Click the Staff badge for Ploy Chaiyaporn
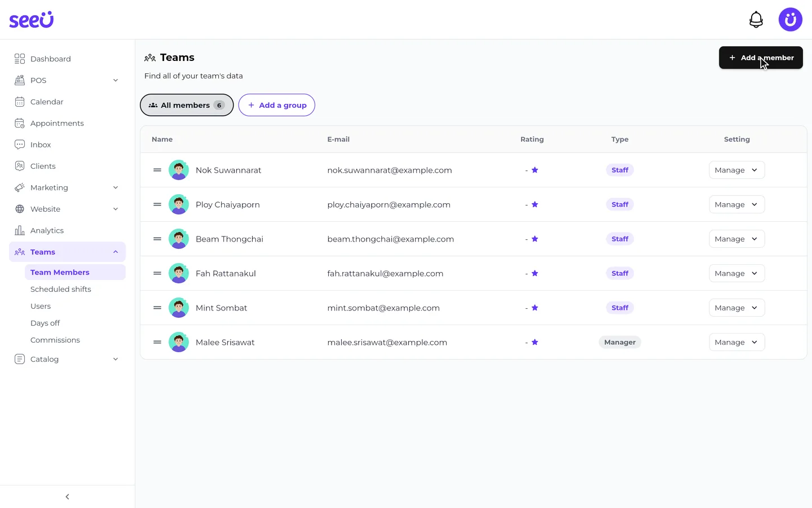Viewport: 812px width, 508px height. coord(620,204)
